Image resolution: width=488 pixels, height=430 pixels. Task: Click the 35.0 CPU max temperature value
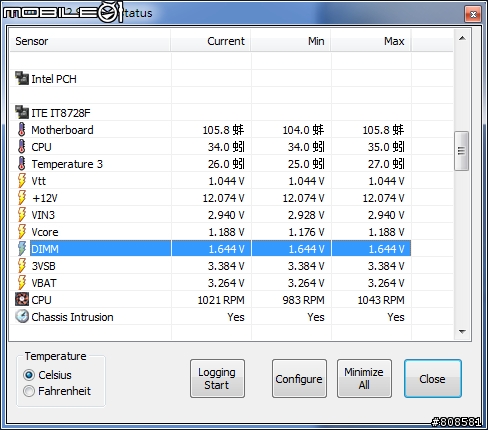pos(386,147)
